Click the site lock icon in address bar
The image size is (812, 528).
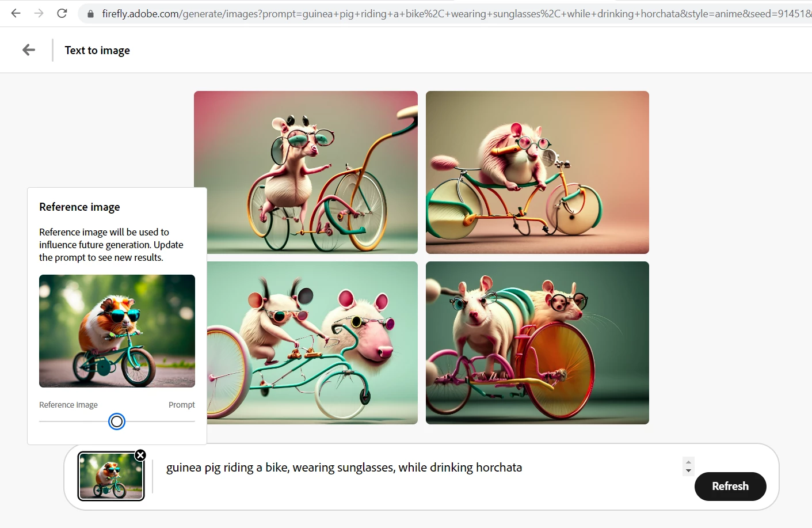click(90, 14)
